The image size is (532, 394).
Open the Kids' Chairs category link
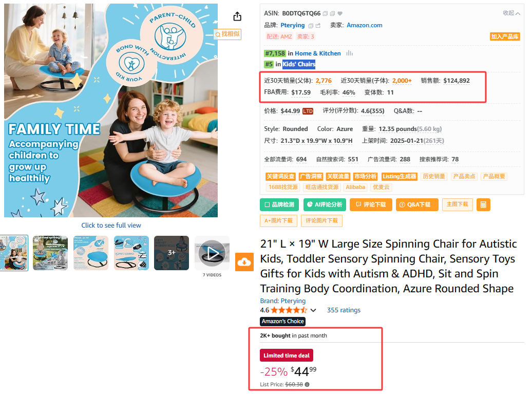click(x=299, y=64)
